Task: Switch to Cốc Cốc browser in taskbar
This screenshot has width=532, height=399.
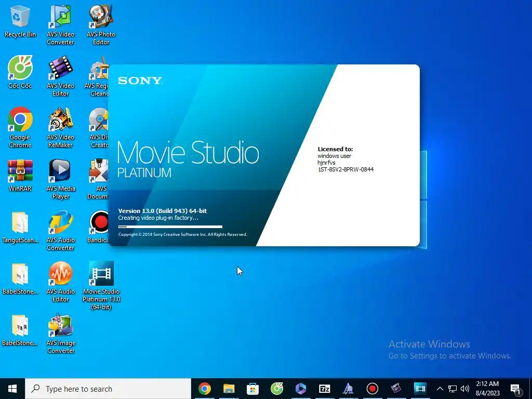Action: 276,389
